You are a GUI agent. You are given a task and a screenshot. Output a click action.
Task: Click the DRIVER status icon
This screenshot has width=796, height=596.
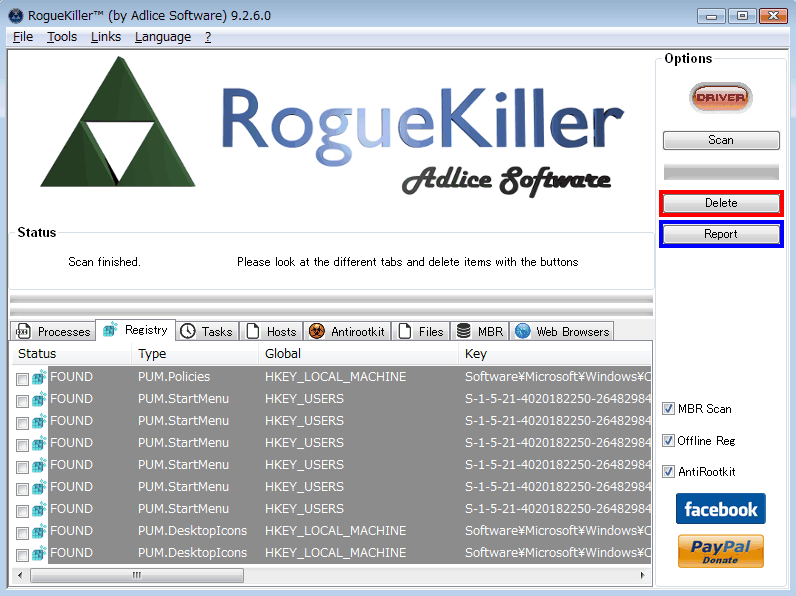720,97
